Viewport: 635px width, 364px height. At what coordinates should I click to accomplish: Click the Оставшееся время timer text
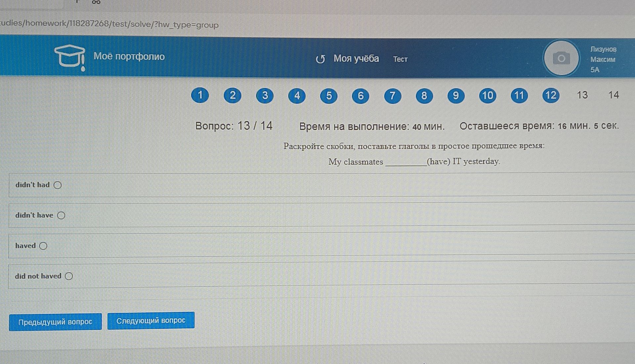[539, 126]
